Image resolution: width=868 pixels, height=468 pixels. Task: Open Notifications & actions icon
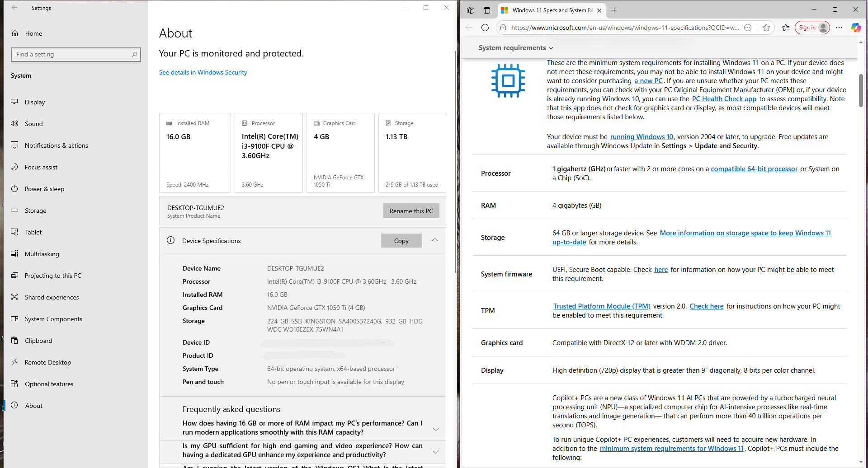coord(14,145)
